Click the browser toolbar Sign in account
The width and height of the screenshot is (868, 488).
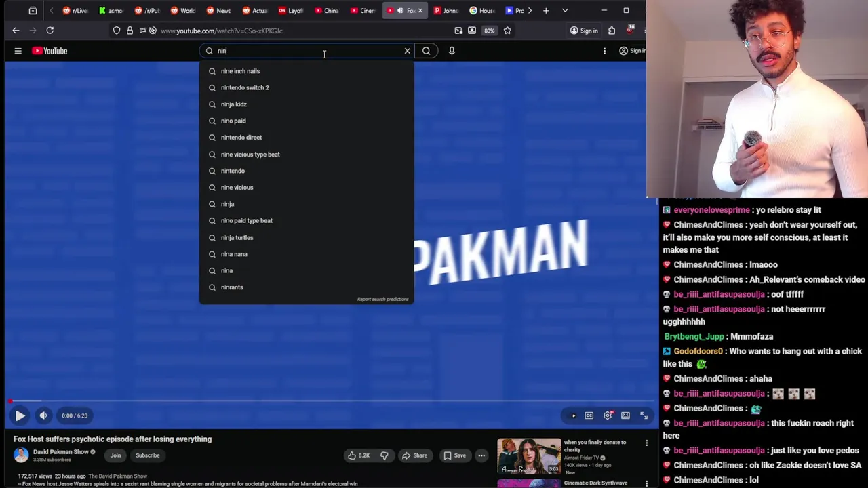[584, 30]
